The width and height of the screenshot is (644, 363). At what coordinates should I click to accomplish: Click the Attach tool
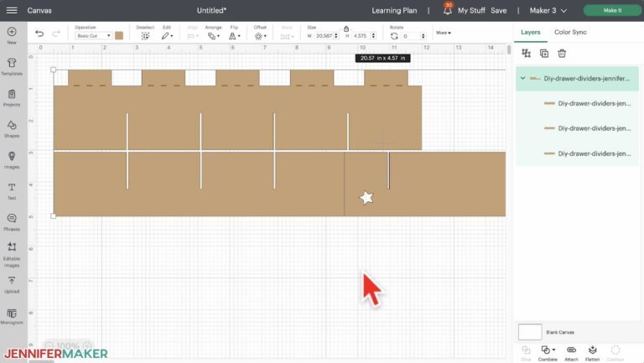pyautogui.click(x=571, y=353)
